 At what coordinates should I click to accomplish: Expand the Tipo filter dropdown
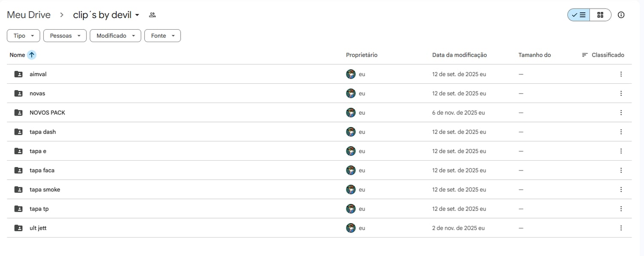pos(24,36)
